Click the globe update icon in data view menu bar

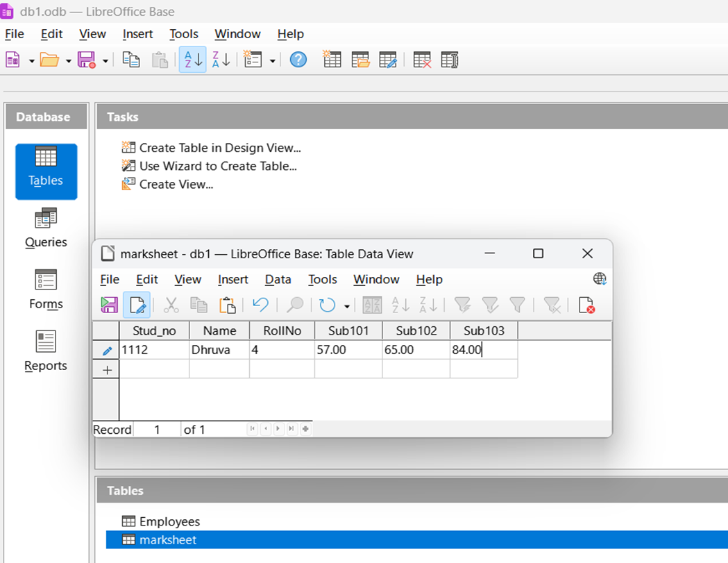600,278
